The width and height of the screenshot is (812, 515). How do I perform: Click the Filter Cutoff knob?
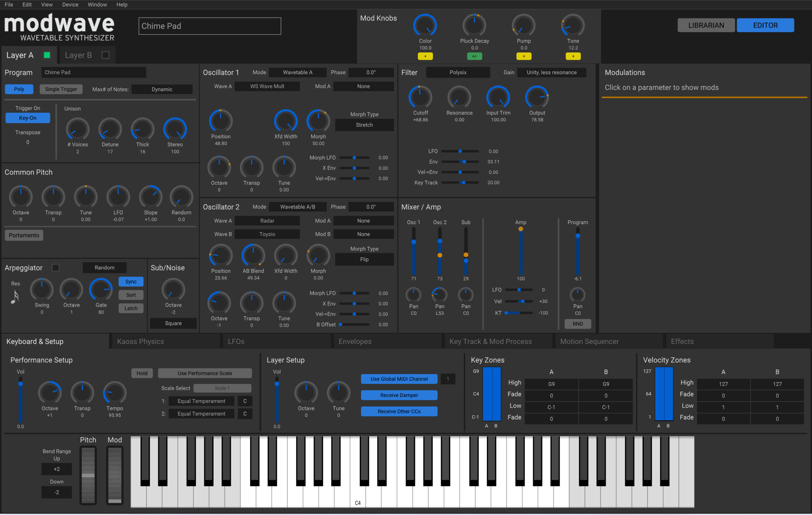pos(420,97)
